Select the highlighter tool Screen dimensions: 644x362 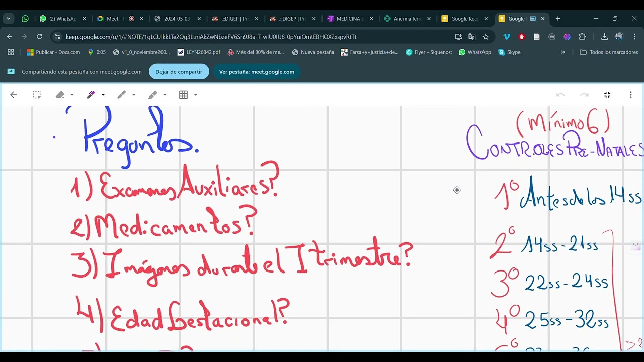point(152,95)
